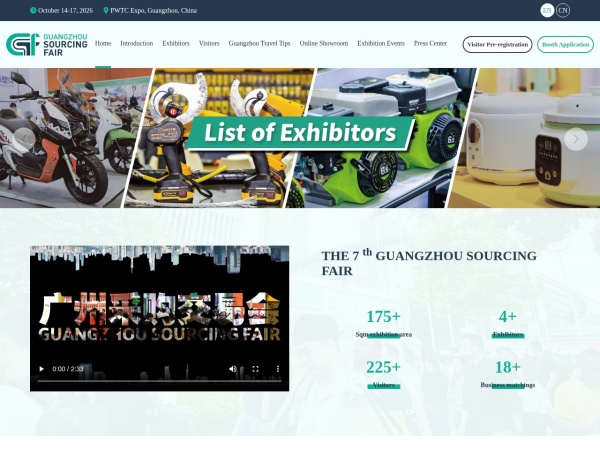This screenshot has width=600, height=450.
Task: Go to the previous banner slide
Action: click(24, 139)
